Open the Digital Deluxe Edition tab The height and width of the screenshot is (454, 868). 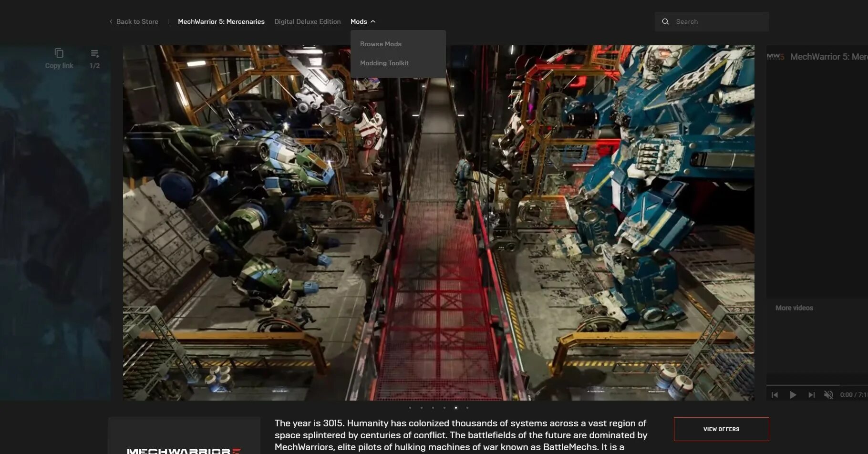(x=308, y=21)
